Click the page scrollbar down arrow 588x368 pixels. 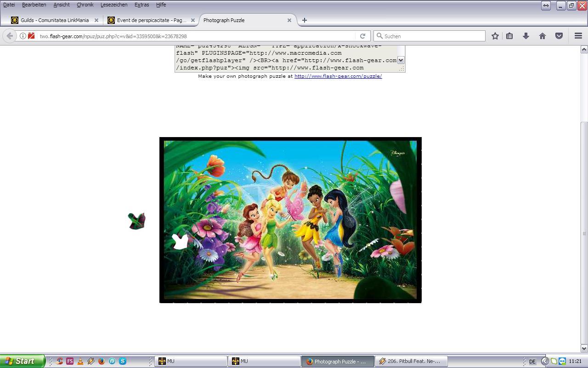point(584,348)
